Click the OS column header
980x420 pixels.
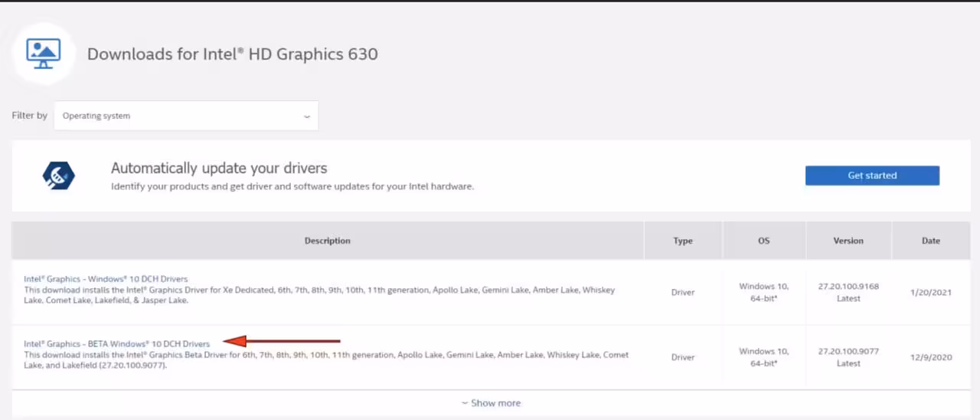pos(763,241)
